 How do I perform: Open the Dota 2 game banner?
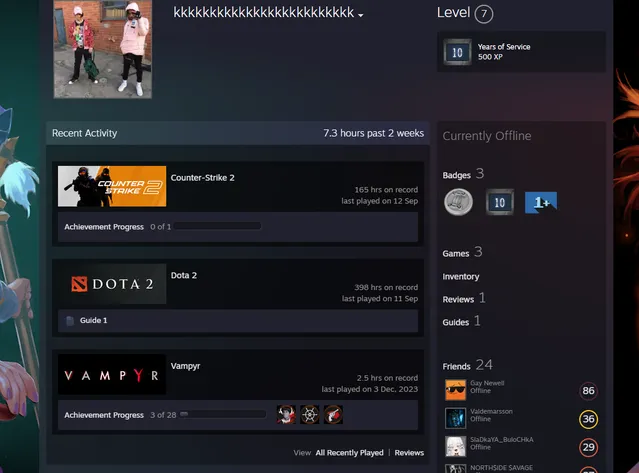pyautogui.click(x=112, y=284)
